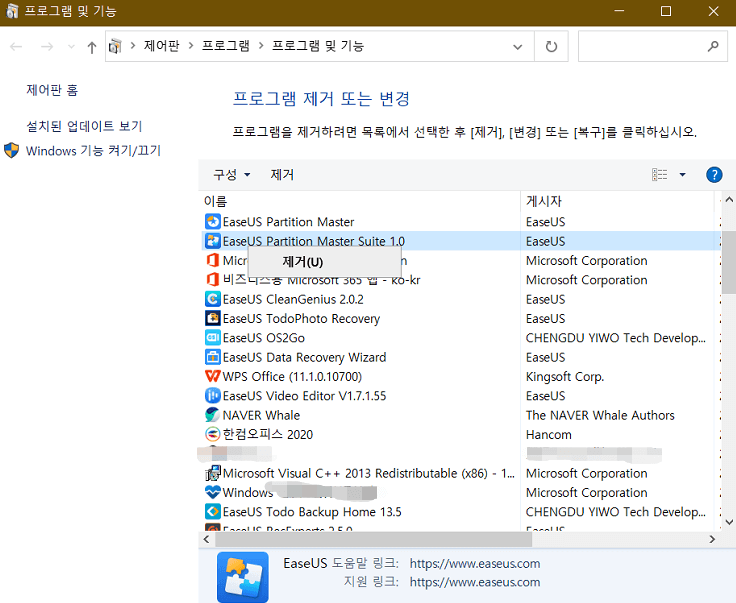This screenshot has width=736, height=603.
Task: Select EaseUS Video Editor V1.7.1.55 entry
Action: (304, 396)
